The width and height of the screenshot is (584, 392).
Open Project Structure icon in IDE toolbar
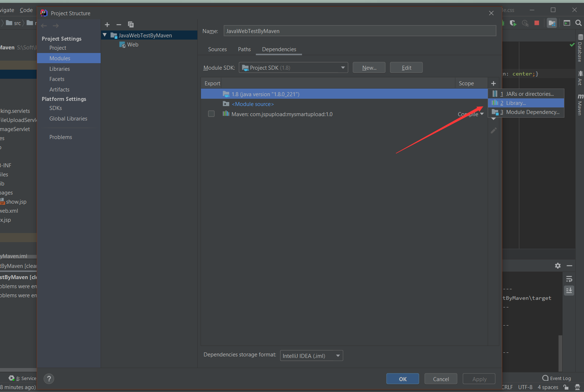552,23
